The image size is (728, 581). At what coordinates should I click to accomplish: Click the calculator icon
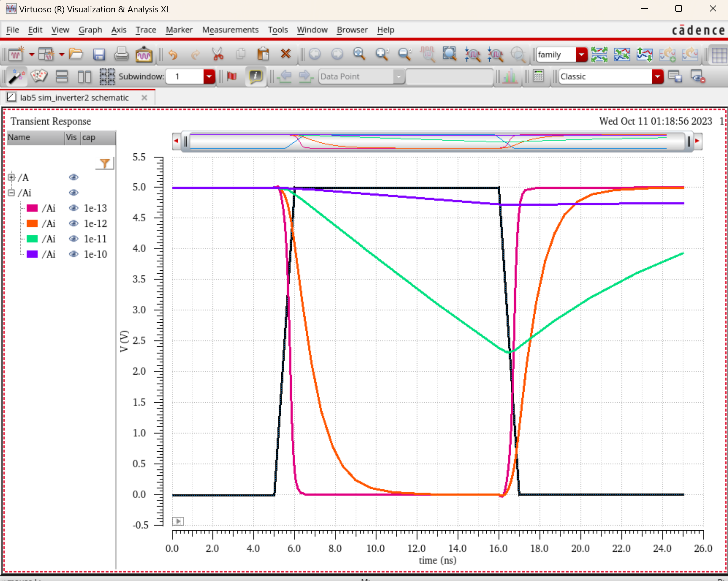click(x=538, y=76)
